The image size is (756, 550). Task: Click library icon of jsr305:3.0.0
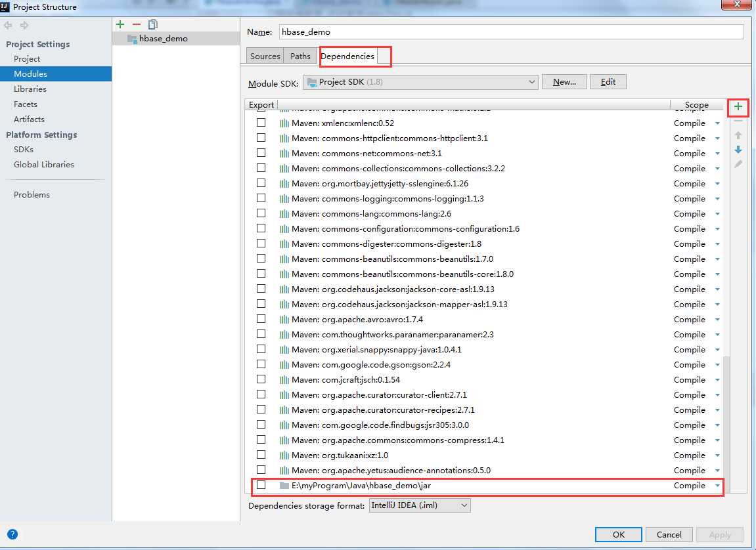coord(284,425)
